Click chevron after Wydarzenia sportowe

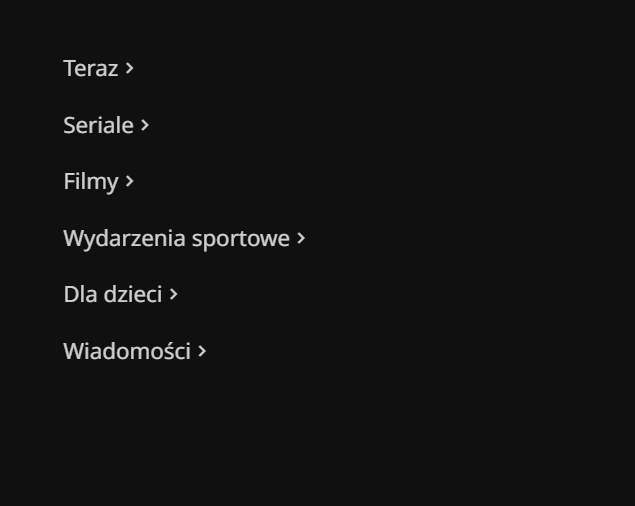[x=301, y=238]
